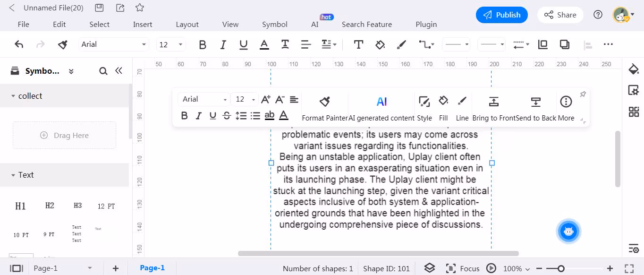Open text alignment in main toolbar

306,44
